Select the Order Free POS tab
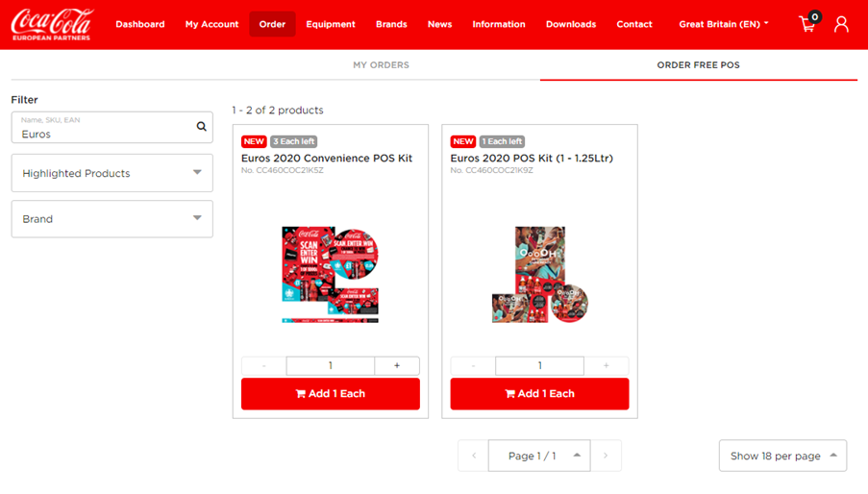This screenshot has width=868, height=494. point(698,65)
